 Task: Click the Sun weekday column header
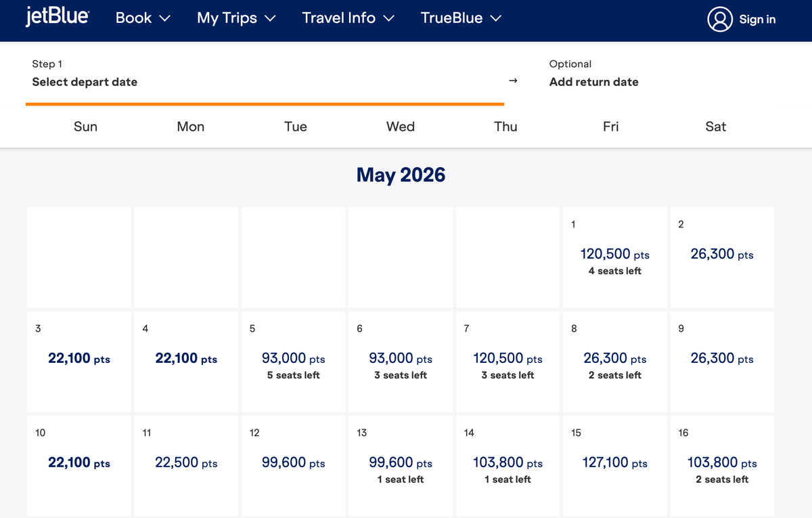click(85, 127)
